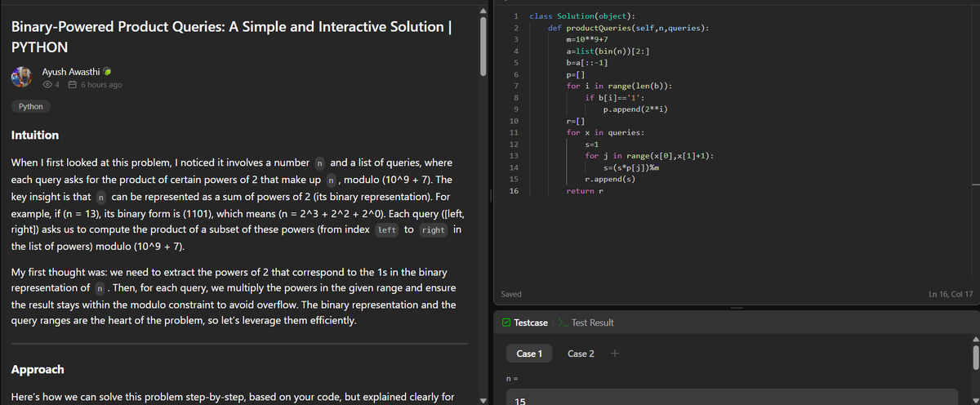Click code line 'r.append(s)'

click(610, 179)
